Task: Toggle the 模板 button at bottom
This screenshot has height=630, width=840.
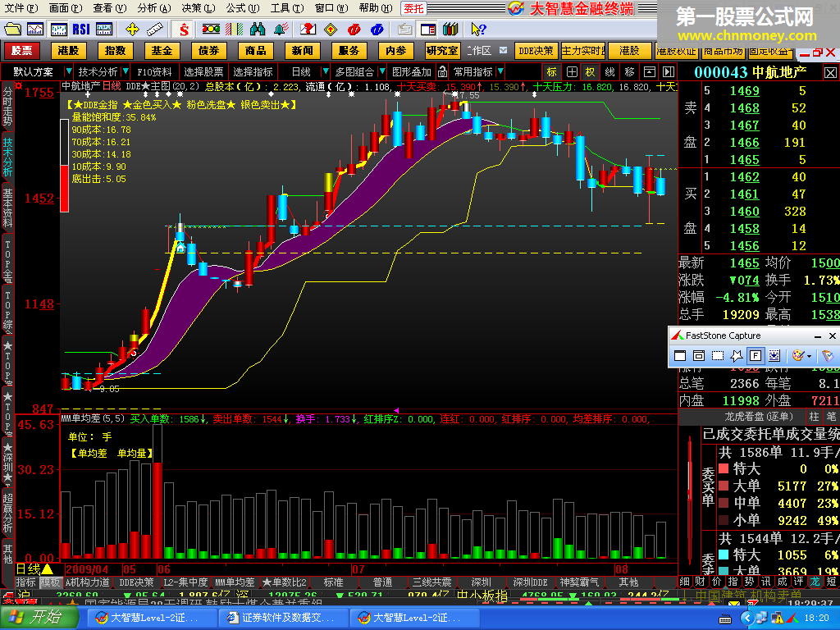Action: point(51,582)
